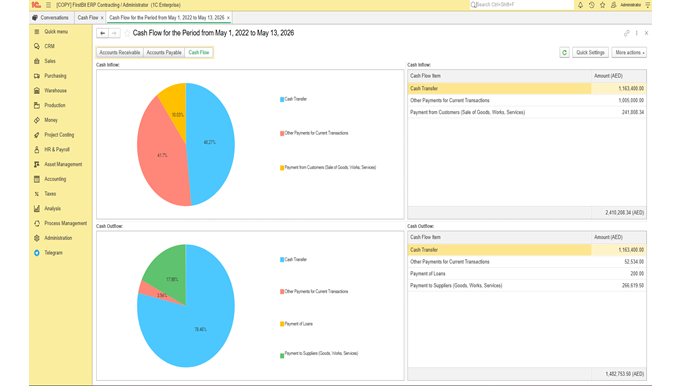The height and width of the screenshot is (390, 680).
Task: Select Payment of Loans row
Action: click(x=527, y=274)
